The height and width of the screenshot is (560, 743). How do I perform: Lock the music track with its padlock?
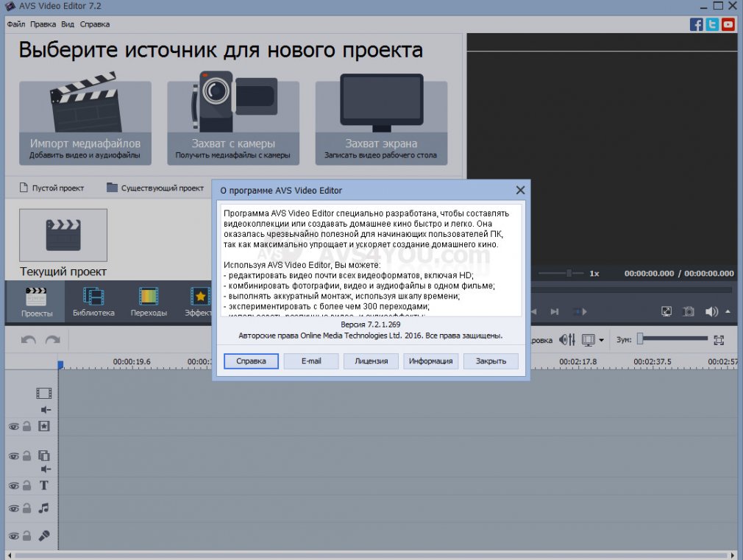(27, 508)
